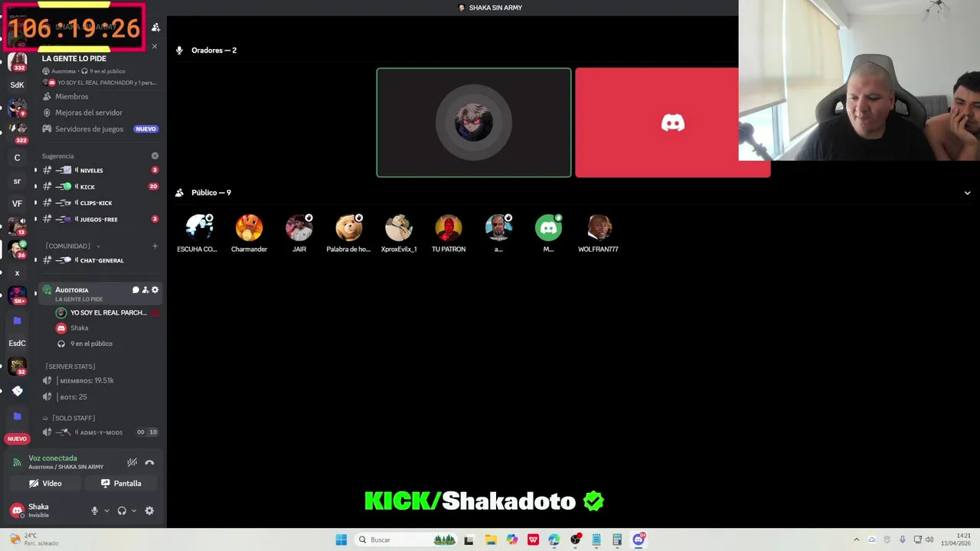The height and width of the screenshot is (551, 980).
Task: Click audience member WOLFRAN777 avatar
Action: (598, 228)
